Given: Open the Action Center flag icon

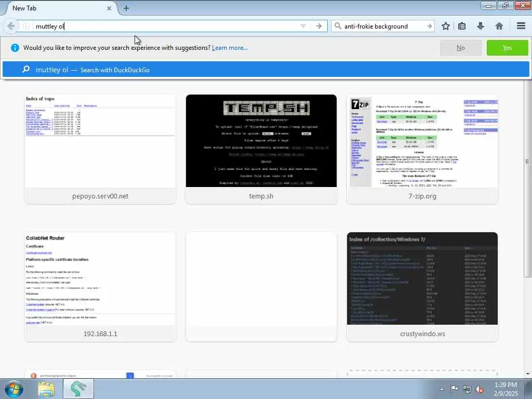Looking at the screenshot, I should point(454,389).
